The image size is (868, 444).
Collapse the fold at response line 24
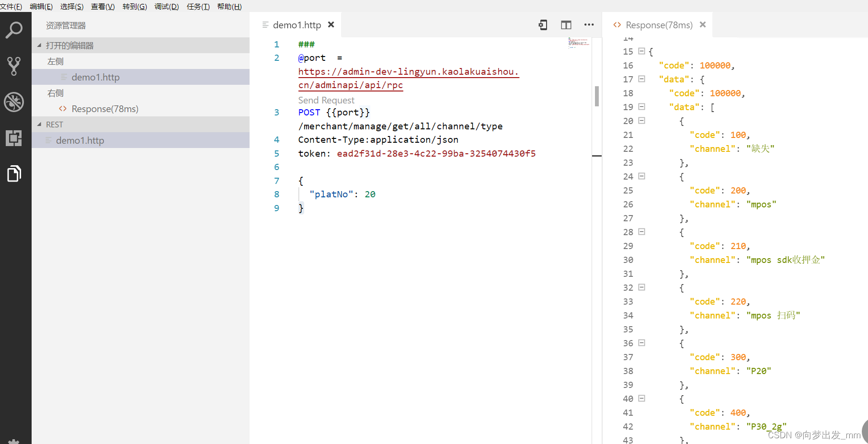(642, 176)
